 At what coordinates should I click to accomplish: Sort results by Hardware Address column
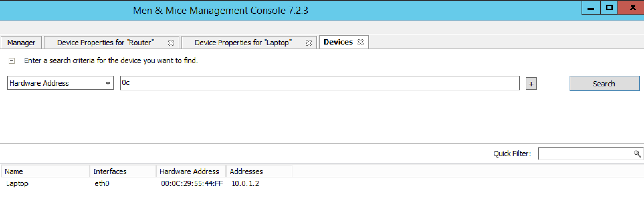point(190,171)
